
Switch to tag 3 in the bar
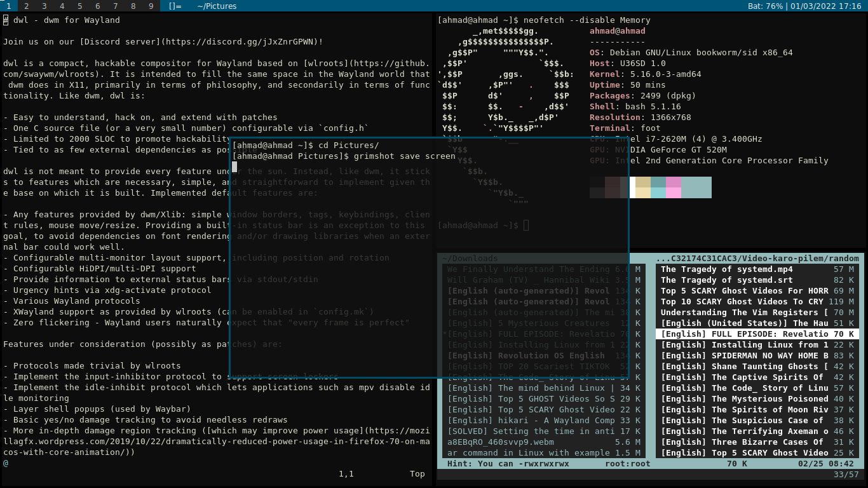44,6
